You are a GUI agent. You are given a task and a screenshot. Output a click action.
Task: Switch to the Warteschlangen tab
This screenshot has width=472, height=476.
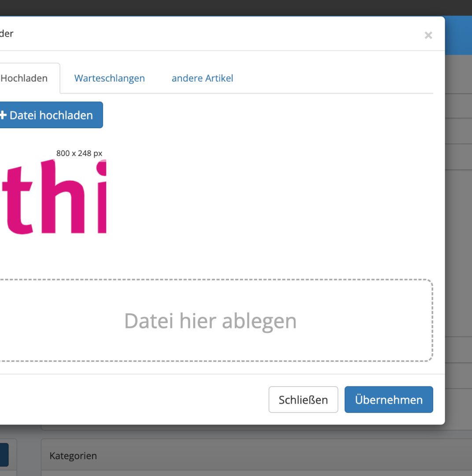(110, 78)
